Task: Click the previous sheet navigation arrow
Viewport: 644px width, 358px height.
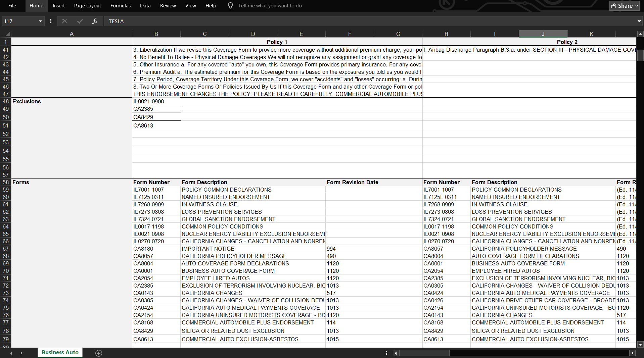Action: 11,353
